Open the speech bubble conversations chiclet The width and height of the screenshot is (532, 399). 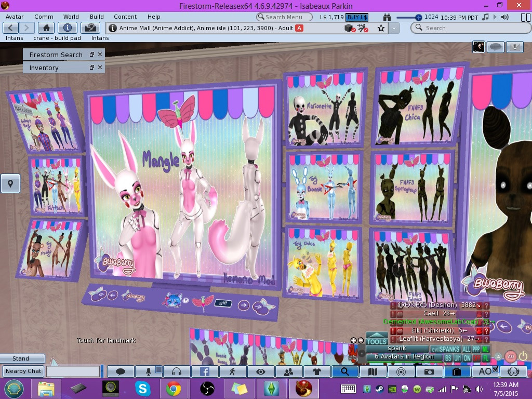point(495,47)
